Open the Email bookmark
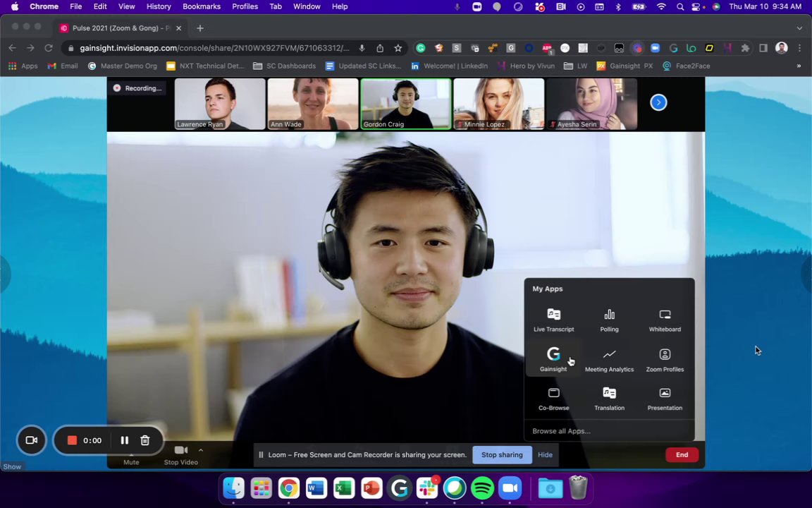This screenshot has height=508, width=812. coord(63,66)
